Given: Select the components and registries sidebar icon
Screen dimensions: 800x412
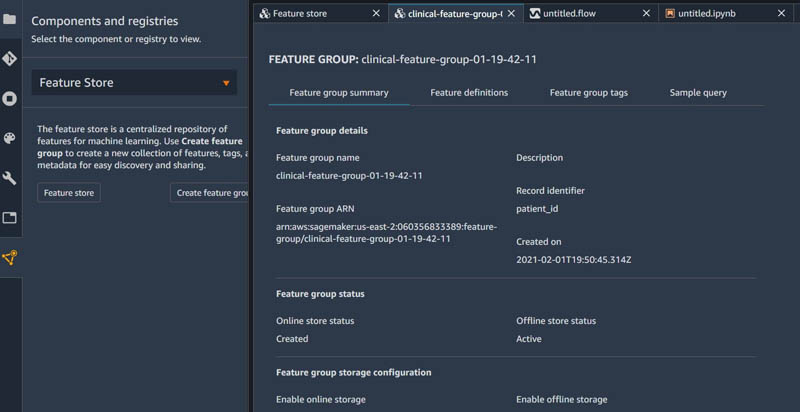Looking at the screenshot, I should [x=9, y=258].
